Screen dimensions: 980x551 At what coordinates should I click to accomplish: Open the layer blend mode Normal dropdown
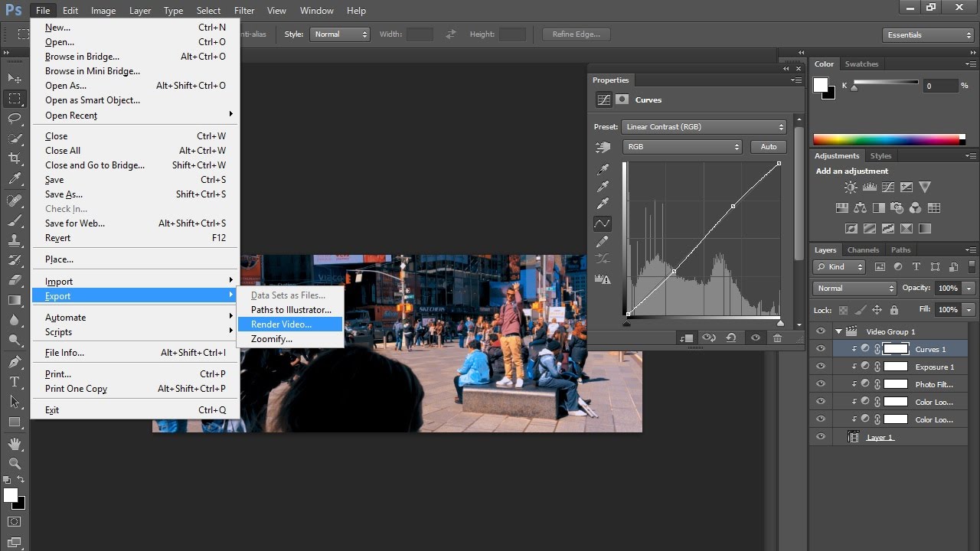click(854, 289)
